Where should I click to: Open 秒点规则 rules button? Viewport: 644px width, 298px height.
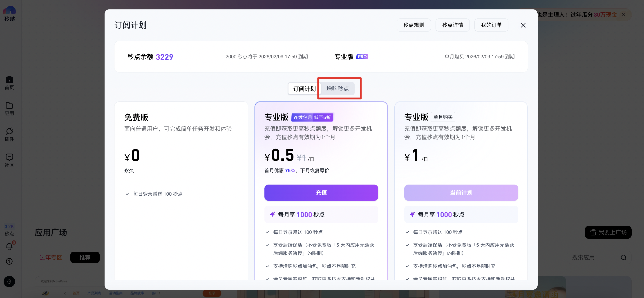coord(414,25)
